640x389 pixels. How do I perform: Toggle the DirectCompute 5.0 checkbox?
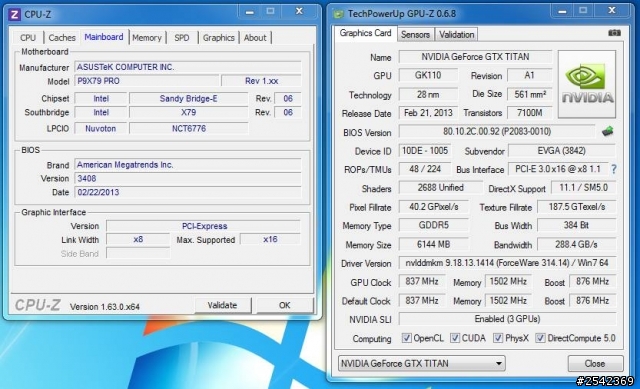[x=540, y=338]
